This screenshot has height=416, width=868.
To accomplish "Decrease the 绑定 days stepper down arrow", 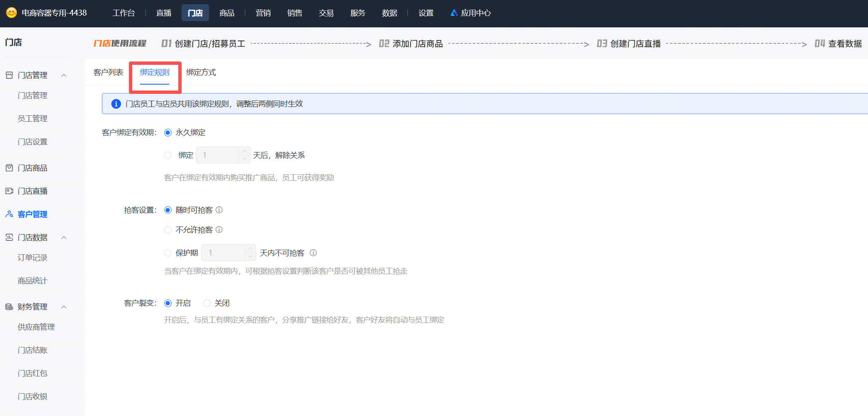I will 244,159.
